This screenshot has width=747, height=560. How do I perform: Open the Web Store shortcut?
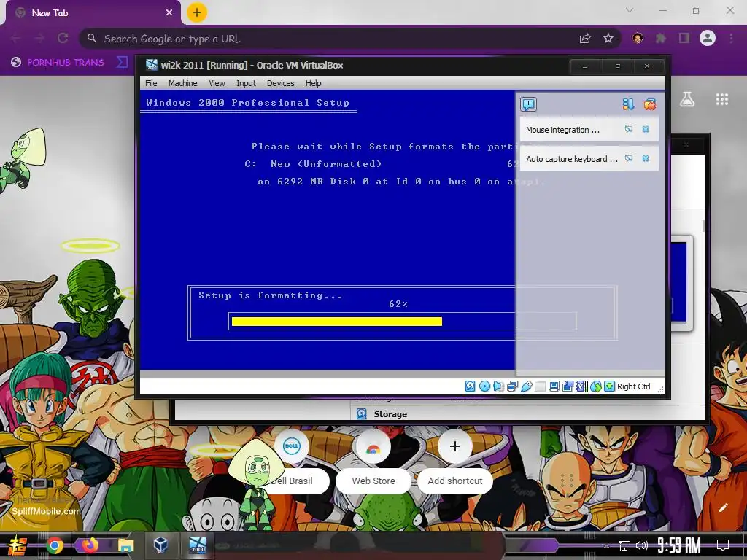pyautogui.click(x=373, y=462)
